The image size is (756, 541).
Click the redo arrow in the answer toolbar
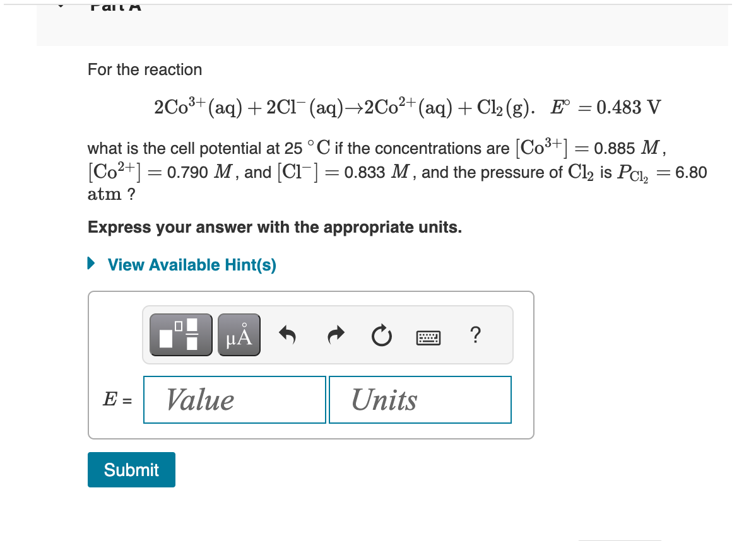coord(335,335)
